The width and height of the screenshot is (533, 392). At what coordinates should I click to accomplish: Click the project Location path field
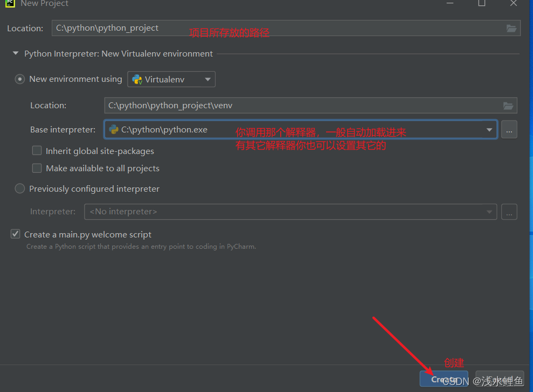(286, 28)
